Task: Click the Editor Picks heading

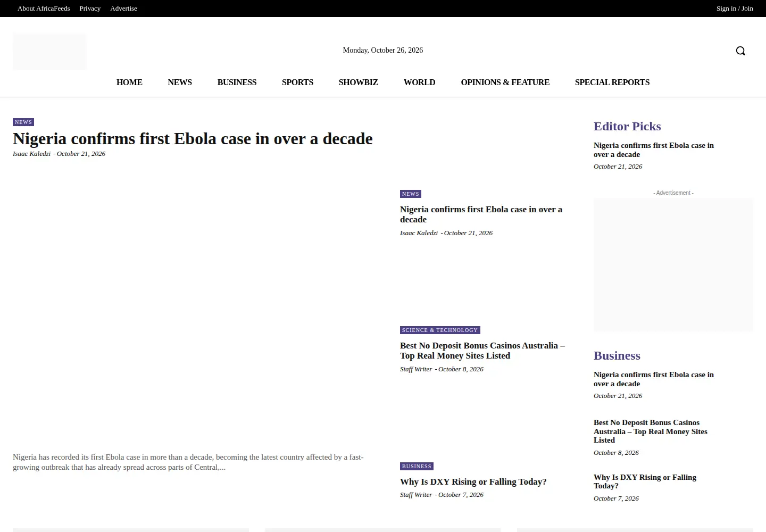Action: (x=627, y=127)
